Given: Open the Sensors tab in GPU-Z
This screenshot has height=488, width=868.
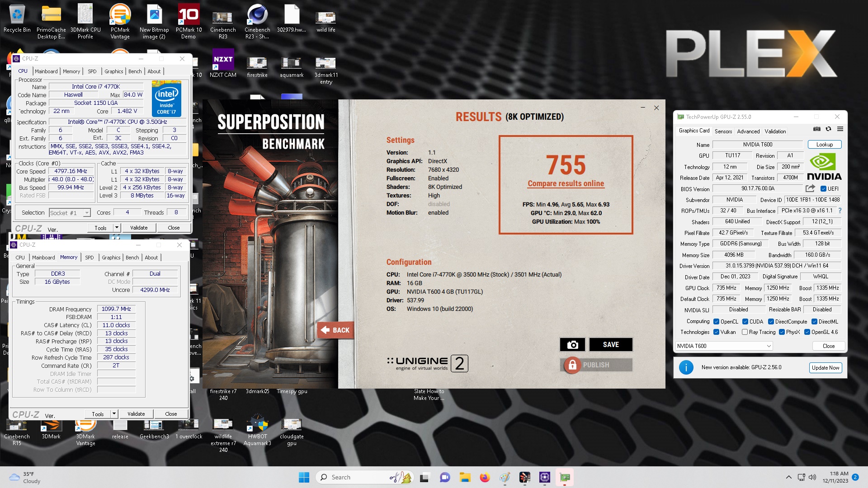Looking at the screenshot, I should pos(723,131).
